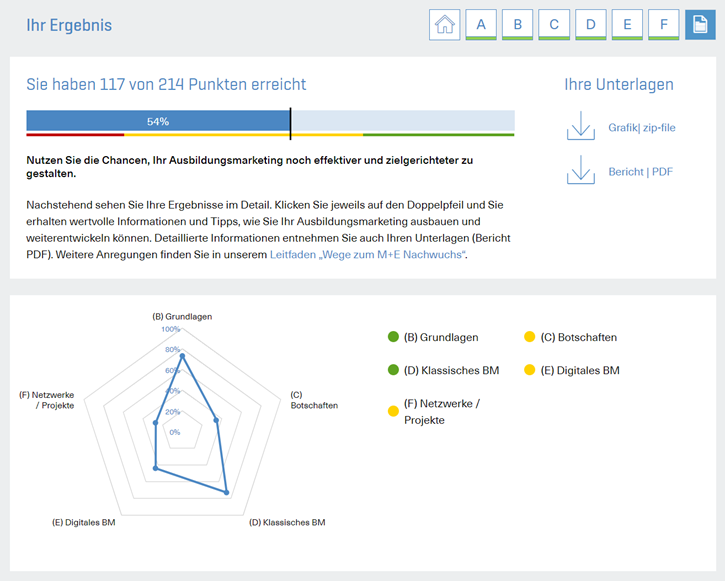Open section D tab

(590, 25)
